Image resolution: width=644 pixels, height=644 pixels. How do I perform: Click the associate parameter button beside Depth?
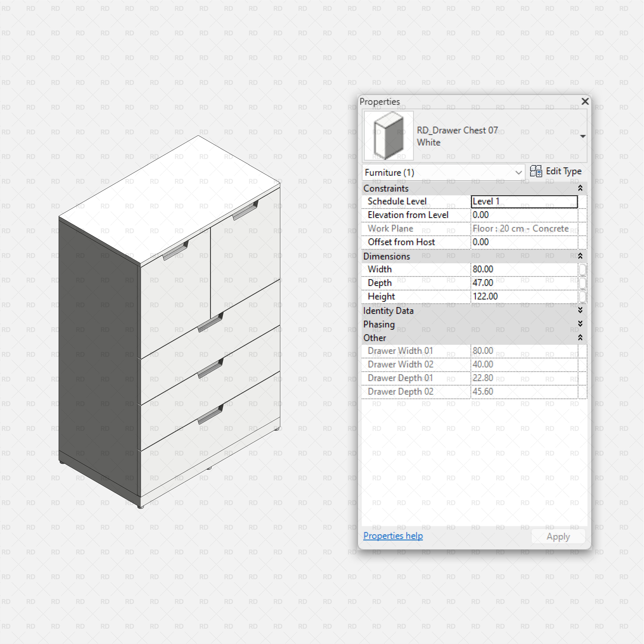tap(583, 283)
